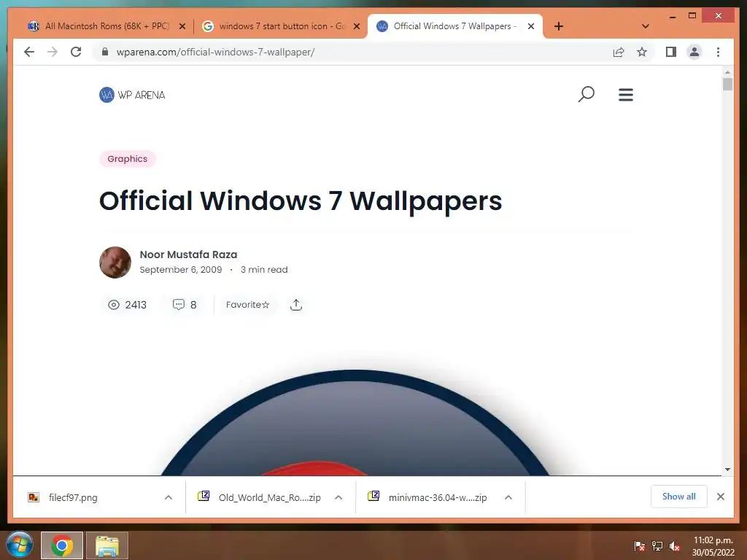Open the volume tray icon
This screenshot has width=747, height=560.
[674, 546]
